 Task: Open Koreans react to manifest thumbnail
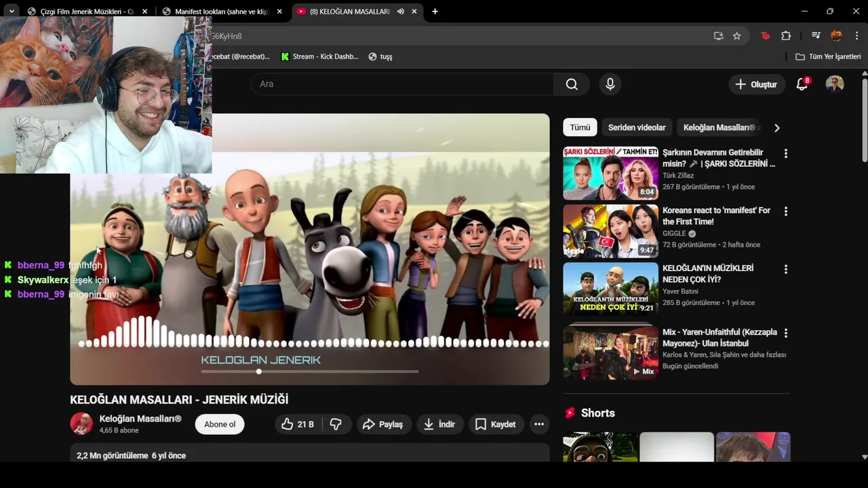[x=610, y=231]
